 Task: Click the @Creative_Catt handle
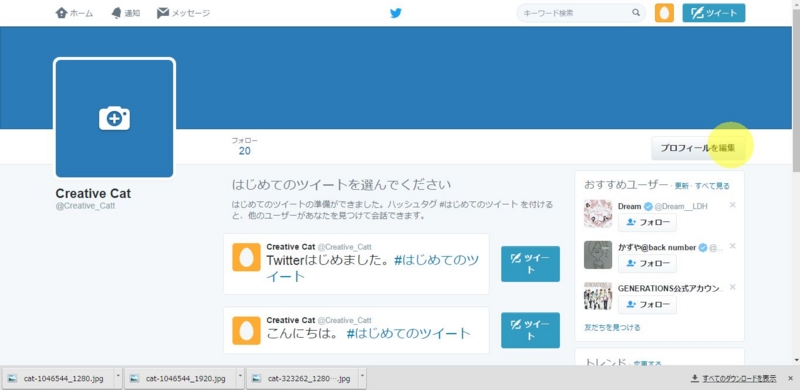click(85, 206)
